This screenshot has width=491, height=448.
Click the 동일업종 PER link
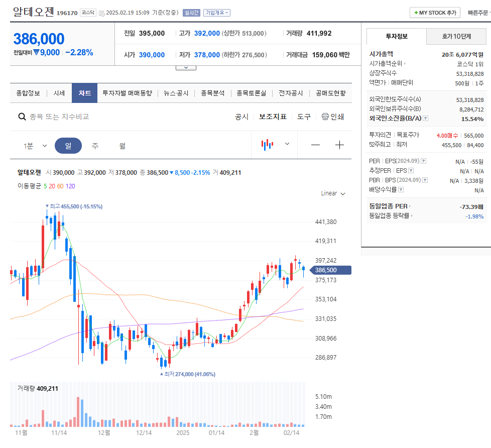(388, 206)
